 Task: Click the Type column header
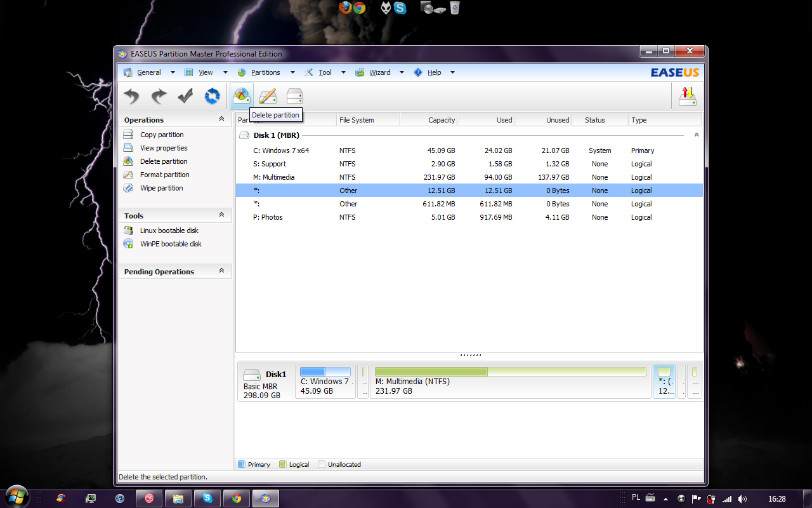click(665, 120)
